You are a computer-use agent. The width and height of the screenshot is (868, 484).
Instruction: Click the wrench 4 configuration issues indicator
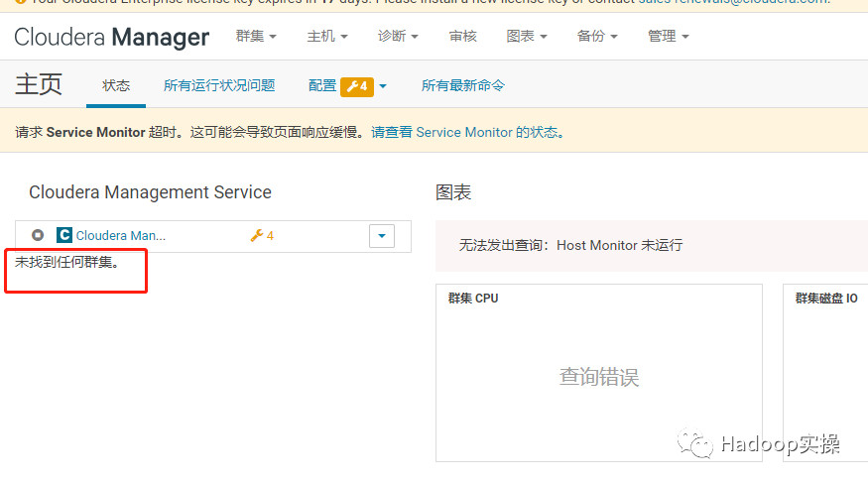pyautogui.click(x=262, y=236)
